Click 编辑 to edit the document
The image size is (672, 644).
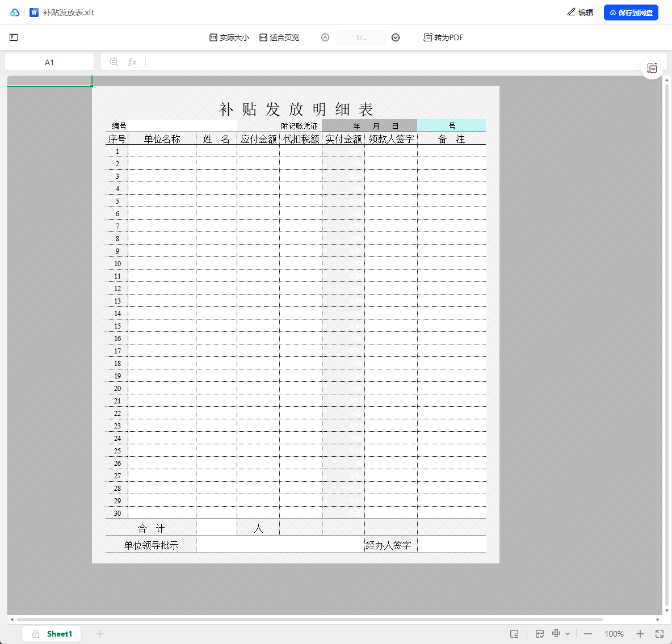coord(580,12)
